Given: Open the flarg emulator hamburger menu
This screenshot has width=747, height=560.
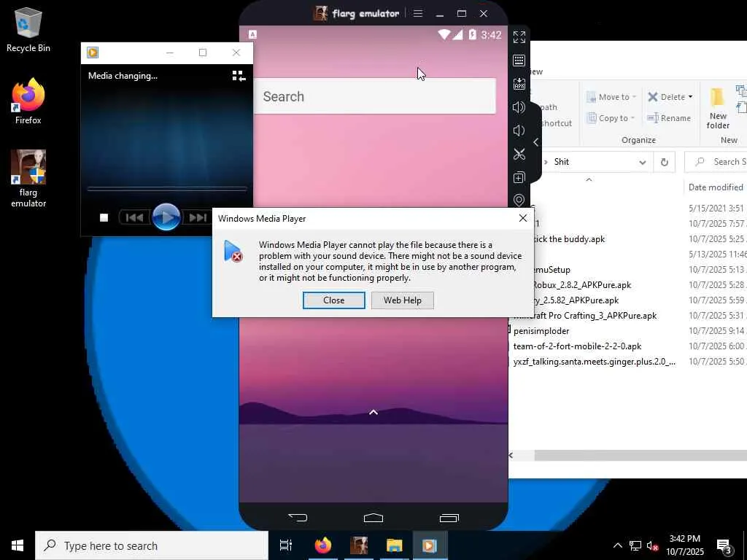Looking at the screenshot, I should coord(418,13).
